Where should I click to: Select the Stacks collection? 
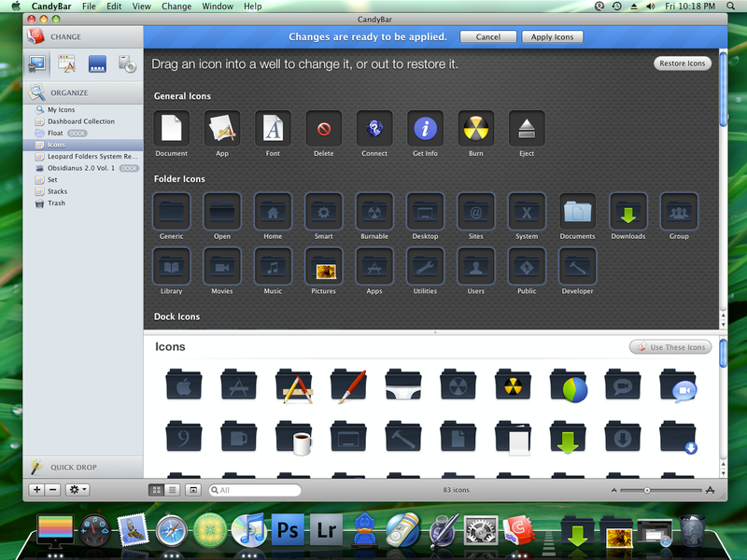pos(83,191)
